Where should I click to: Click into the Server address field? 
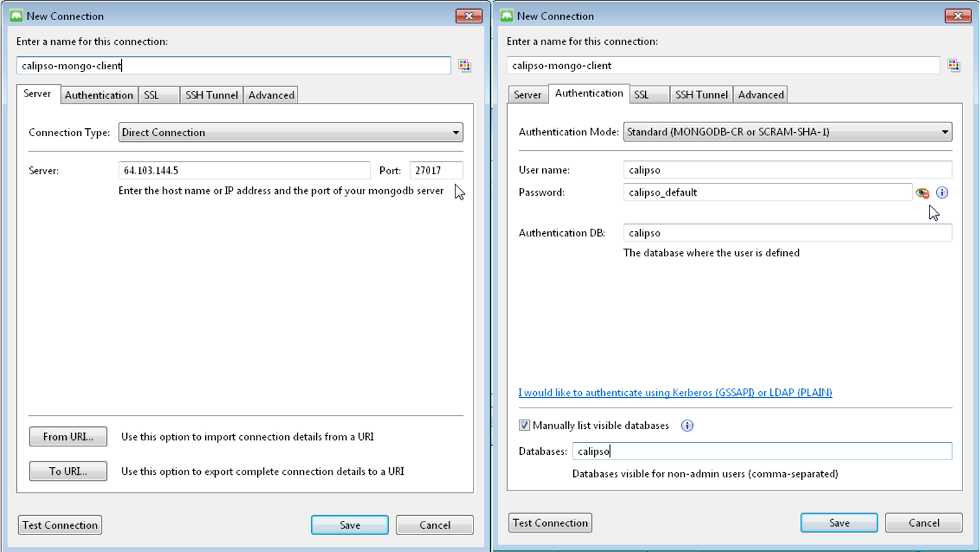coord(244,170)
